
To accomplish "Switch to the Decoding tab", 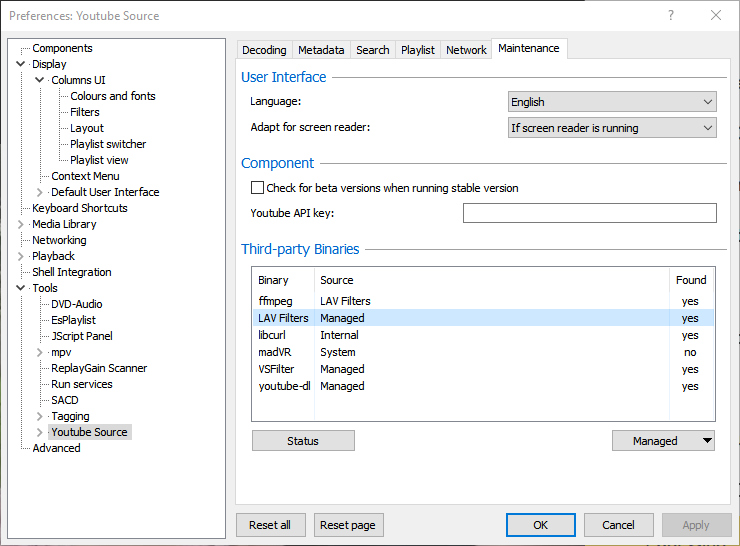I will (264, 50).
